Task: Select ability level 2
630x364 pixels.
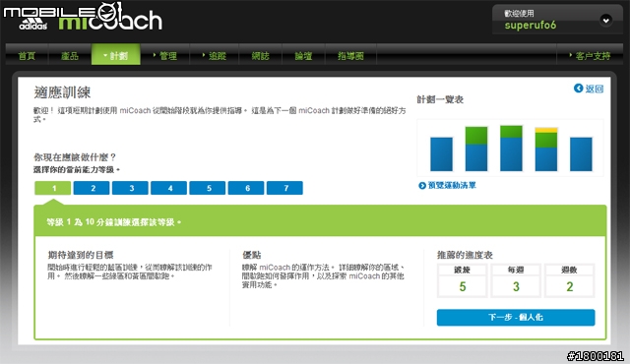Action: (92, 188)
